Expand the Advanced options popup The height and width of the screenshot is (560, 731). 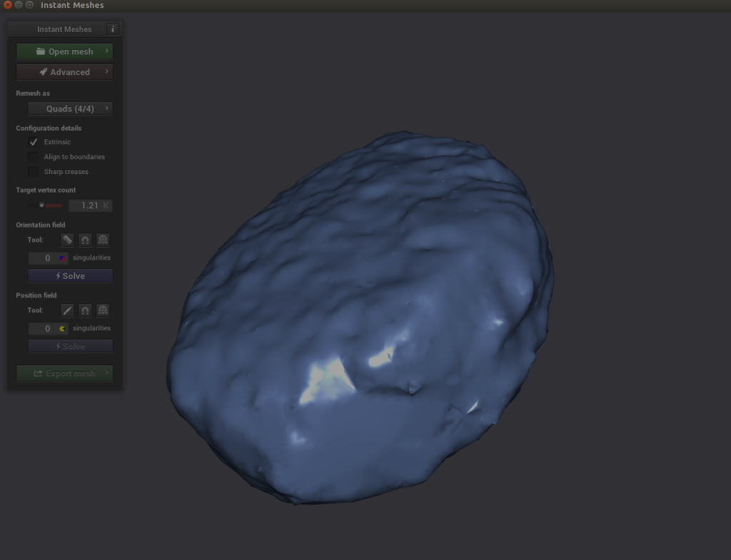[x=65, y=72]
